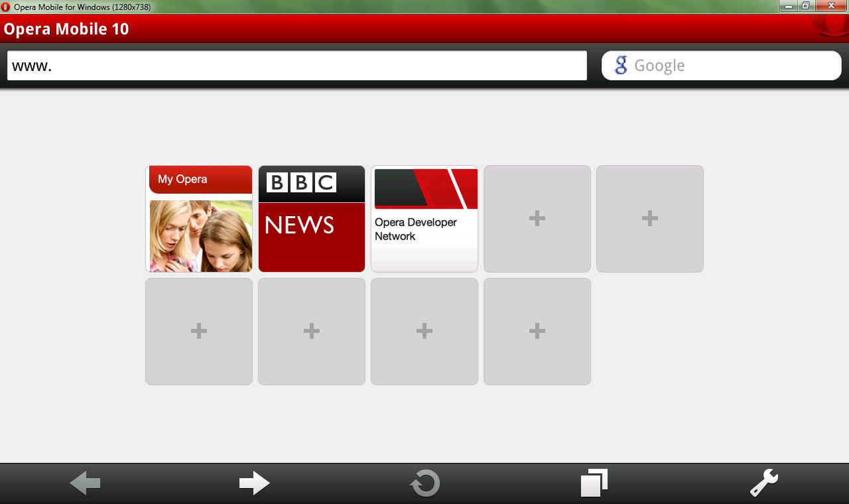Go forward using the right arrow button

point(255,483)
